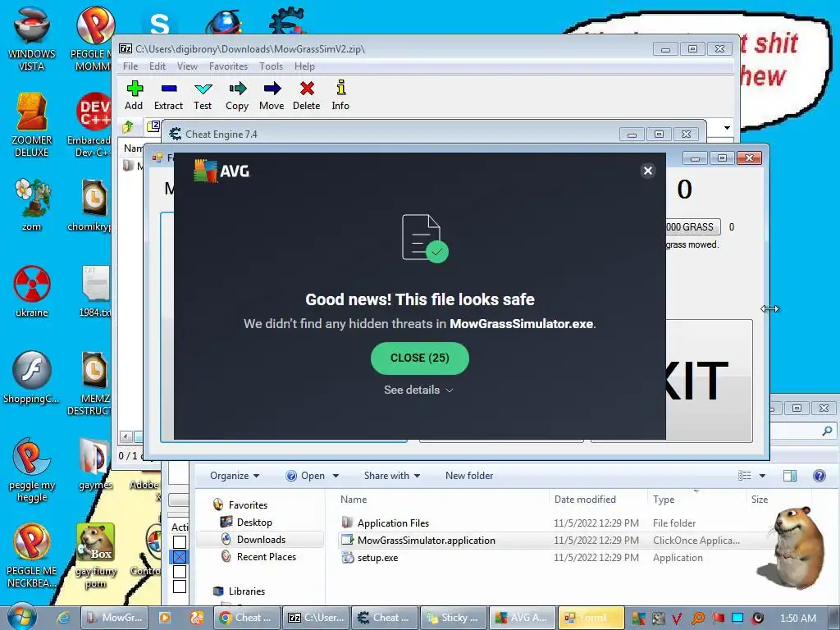Click the taskbar clock showing 1:50 AM
This screenshot has height=630, width=840.
(797, 619)
